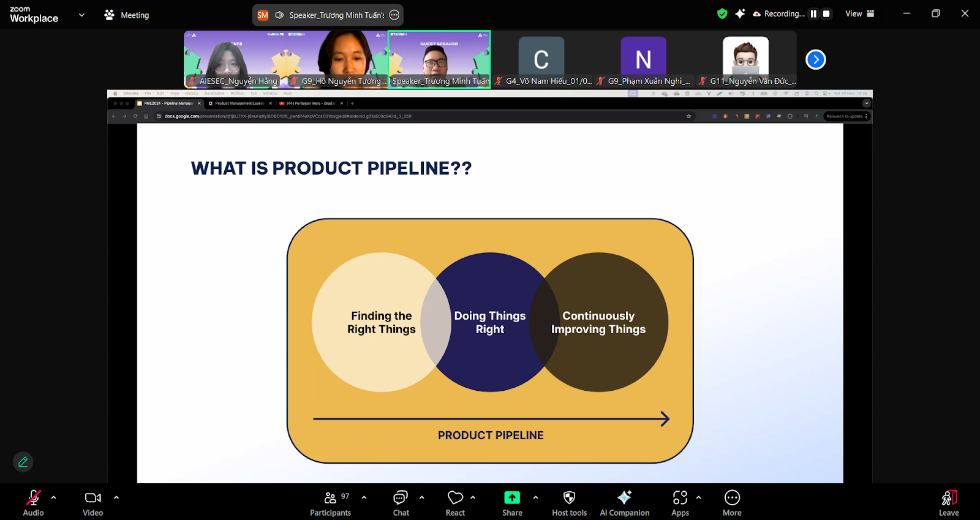Image resolution: width=980 pixels, height=520 pixels.
Task: Switch to the Meeting tab
Action: [x=127, y=15]
